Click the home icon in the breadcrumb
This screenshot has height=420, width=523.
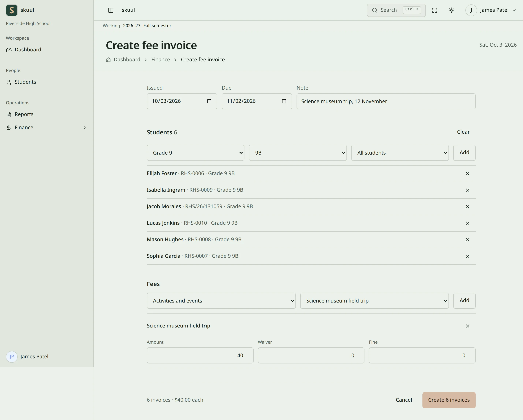click(108, 60)
